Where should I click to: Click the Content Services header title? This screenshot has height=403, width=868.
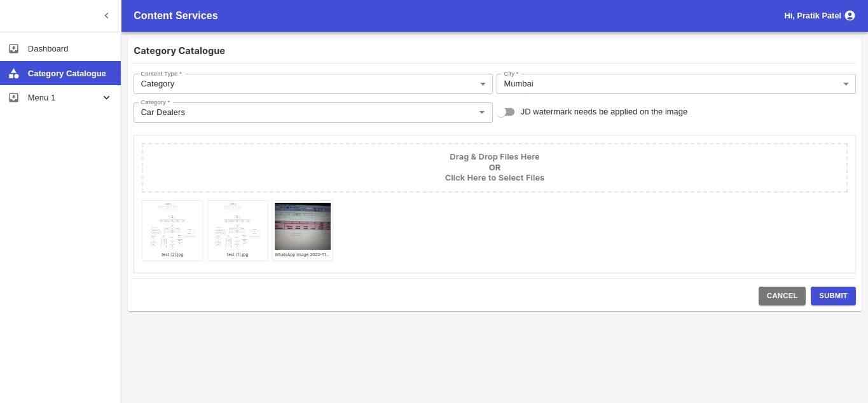pyautogui.click(x=176, y=16)
